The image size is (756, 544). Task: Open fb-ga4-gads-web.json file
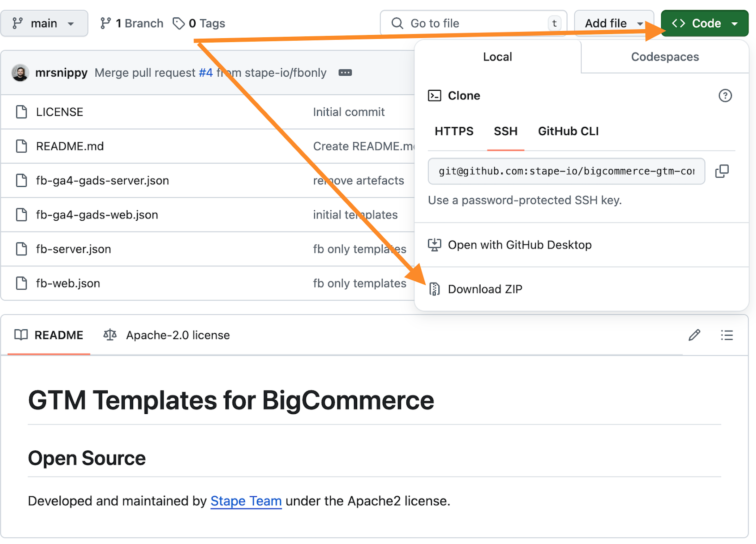97,215
